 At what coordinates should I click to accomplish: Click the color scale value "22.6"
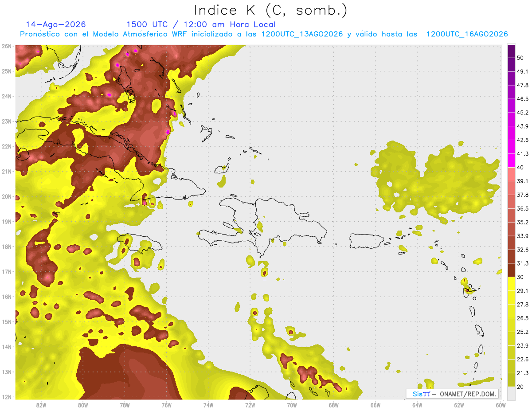tap(523, 359)
